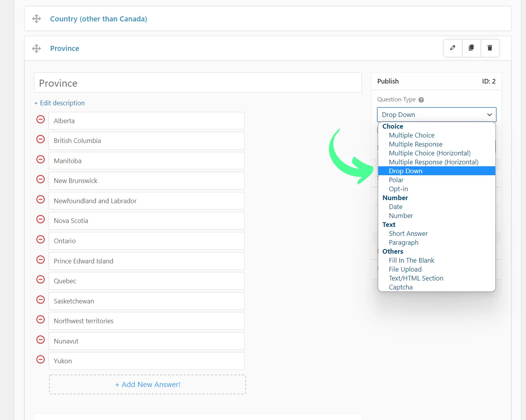Screen dimensions: 526x420
Task: Select Text/HTML Section type
Action: click(x=416, y=278)
